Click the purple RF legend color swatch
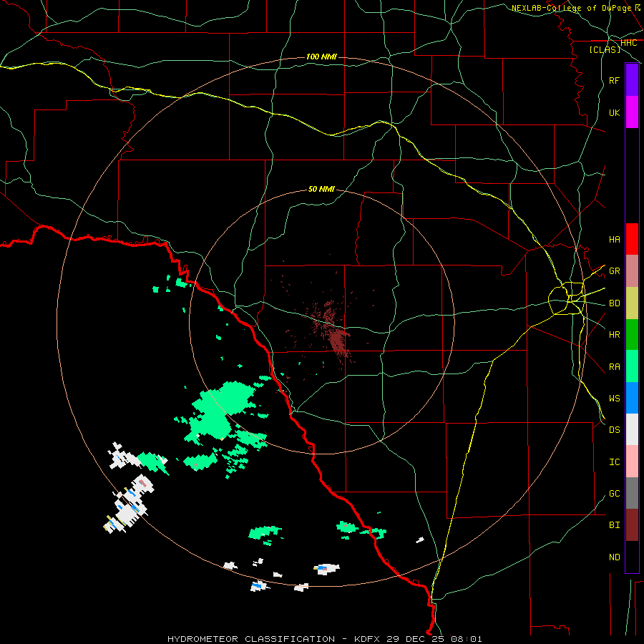Screen dimensions: 644x644 tap(632, 80)
